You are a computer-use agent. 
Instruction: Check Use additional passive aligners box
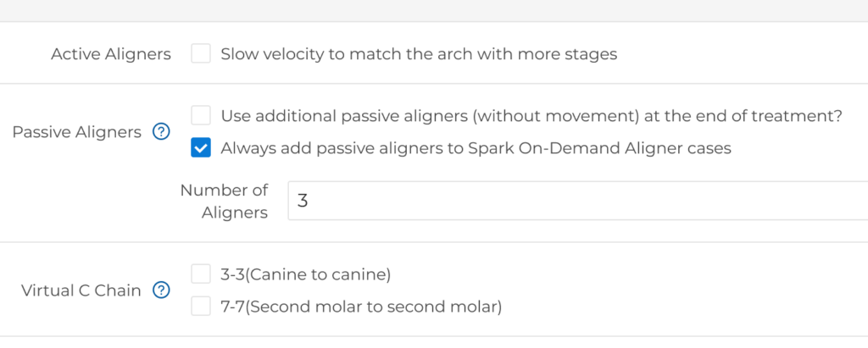(x=201, y=116)
